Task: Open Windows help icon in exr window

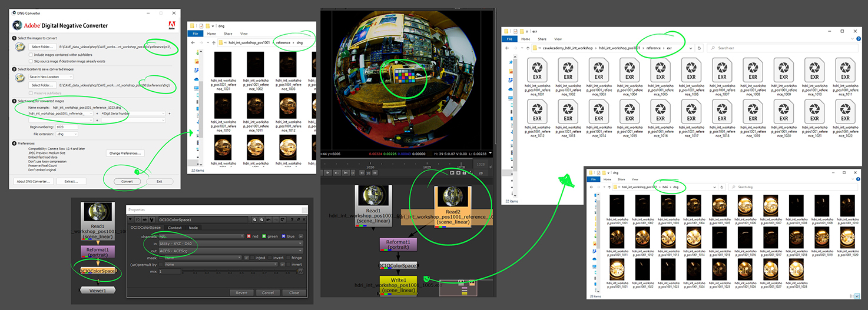Action: [x=859, y=39]
